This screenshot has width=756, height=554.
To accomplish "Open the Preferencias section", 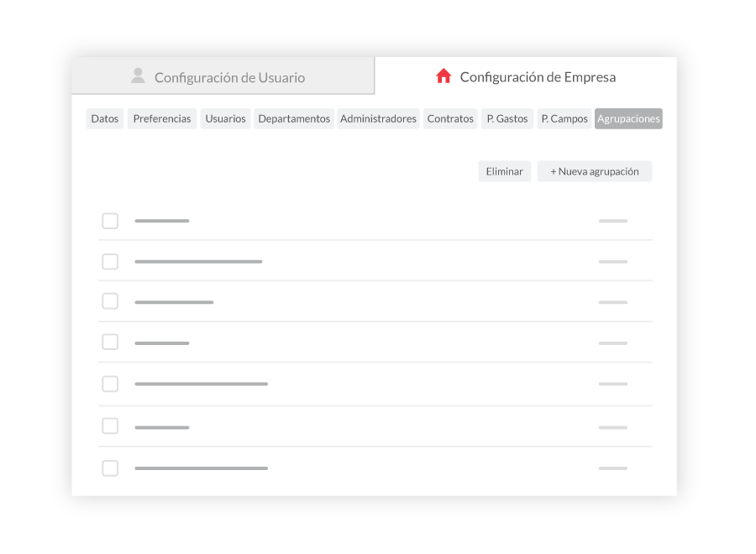I will click(162, 118).
